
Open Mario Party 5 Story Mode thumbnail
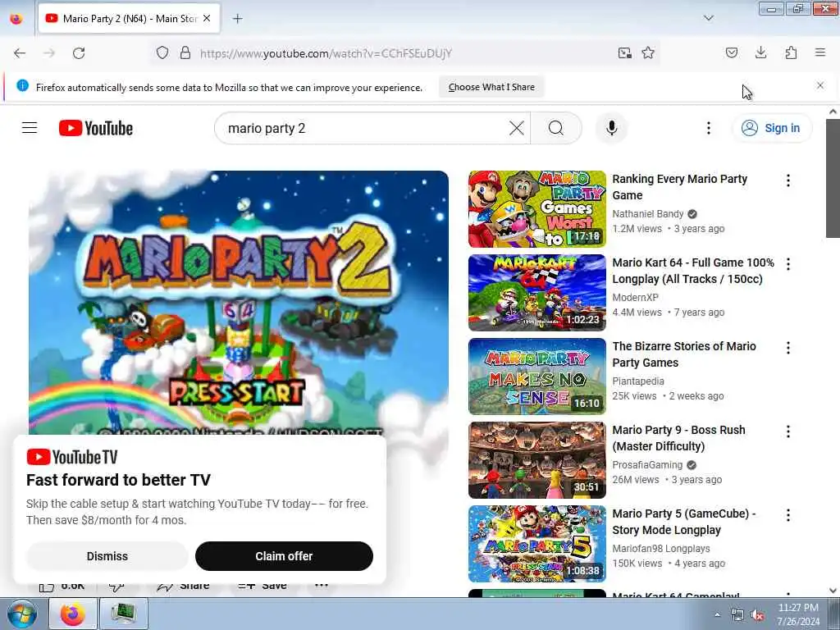pyautogui.click(x=536, y=543)
